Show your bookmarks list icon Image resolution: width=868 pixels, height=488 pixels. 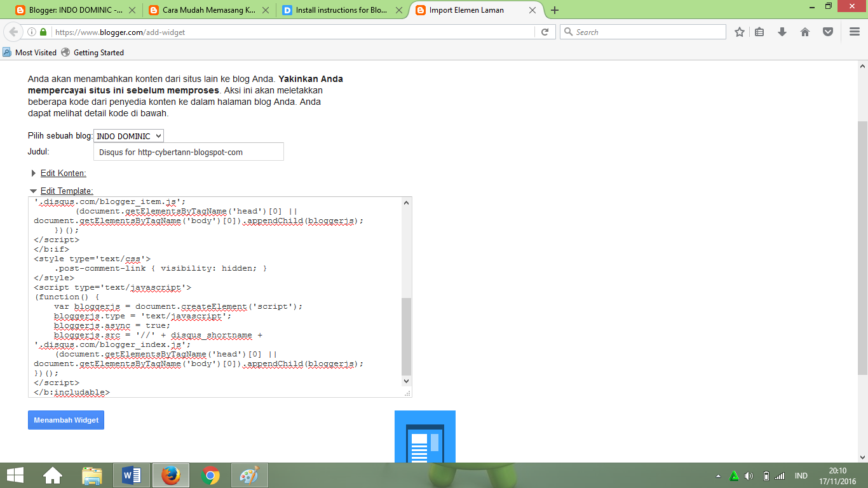coord(759,32)
